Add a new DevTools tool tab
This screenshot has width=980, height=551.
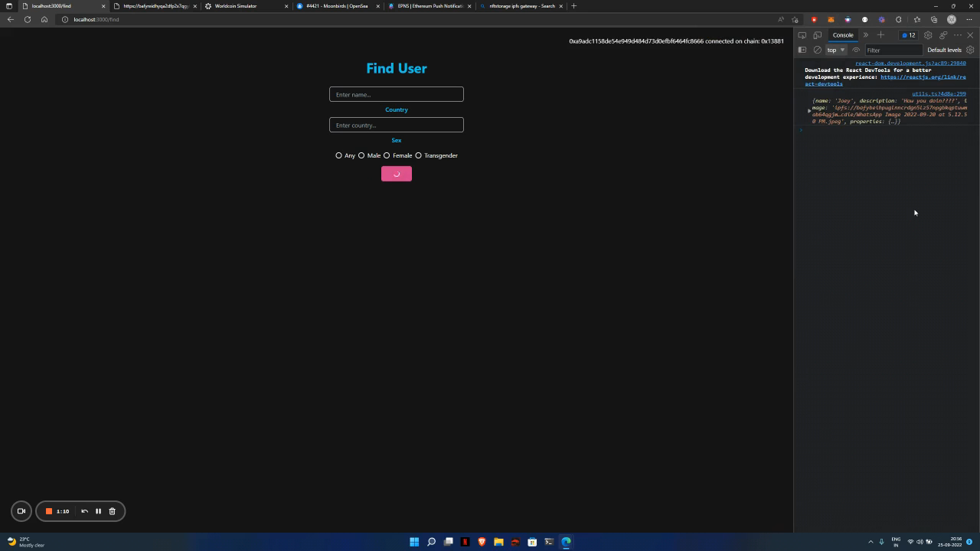(x=880, y=35)
